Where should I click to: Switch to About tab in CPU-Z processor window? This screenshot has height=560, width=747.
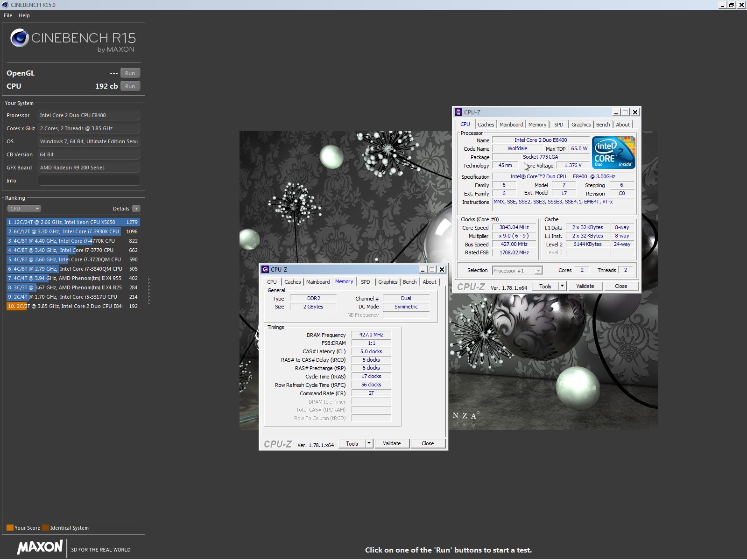point(623,125)
